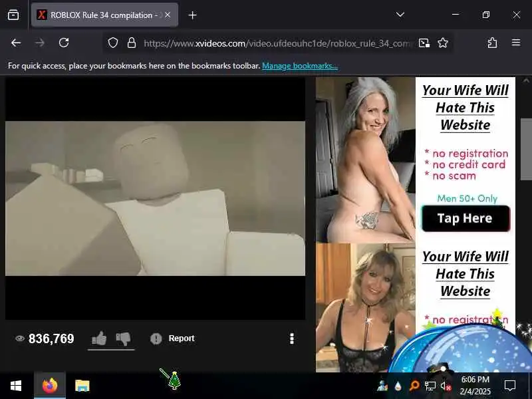Bookmark this page with the star icon
The height and width of the screenshot is (399, 532).
point(443,43)
